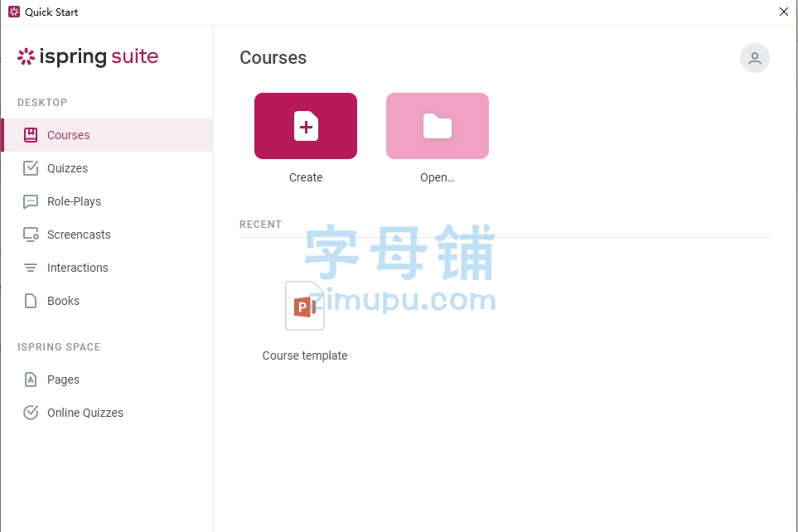The height and width of the screenshot is (532, 798).
Task: Click the iSpring Suite logo
Action: tap(88, 57)
